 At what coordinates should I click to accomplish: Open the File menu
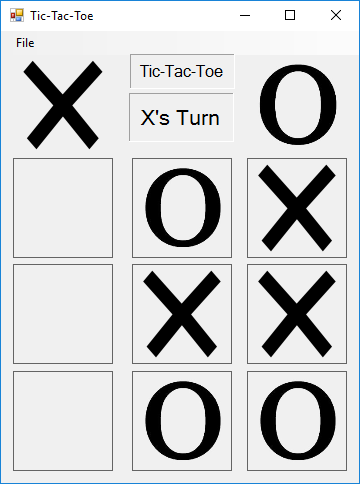pos(25,43)
